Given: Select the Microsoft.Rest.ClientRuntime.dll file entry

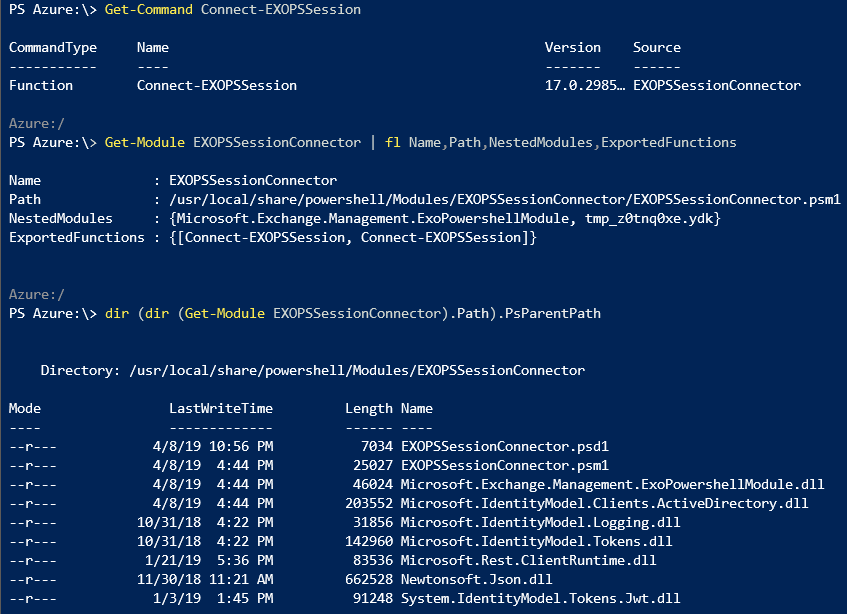Looking at the screenshot, I should click(528, 560).
